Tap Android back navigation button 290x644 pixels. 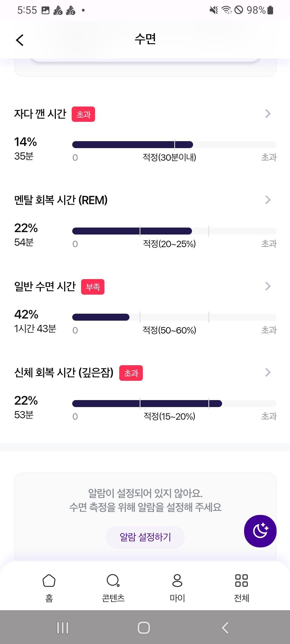point(225,628)
